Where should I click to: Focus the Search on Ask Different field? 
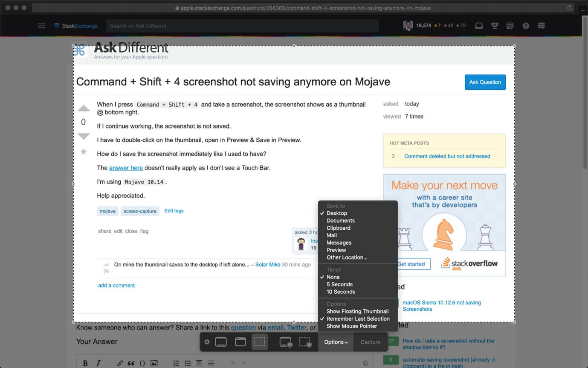(x=242, y=26)
